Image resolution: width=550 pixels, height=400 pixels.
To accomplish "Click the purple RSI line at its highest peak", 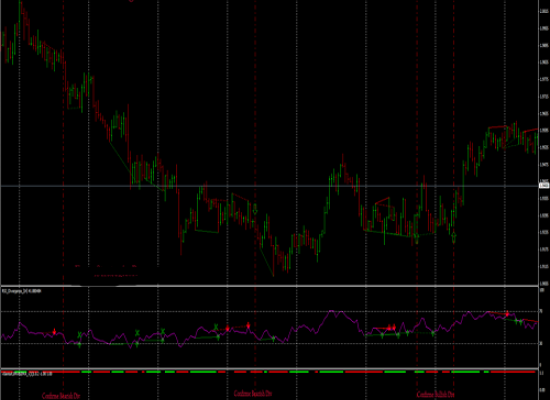I will point(331,311).
